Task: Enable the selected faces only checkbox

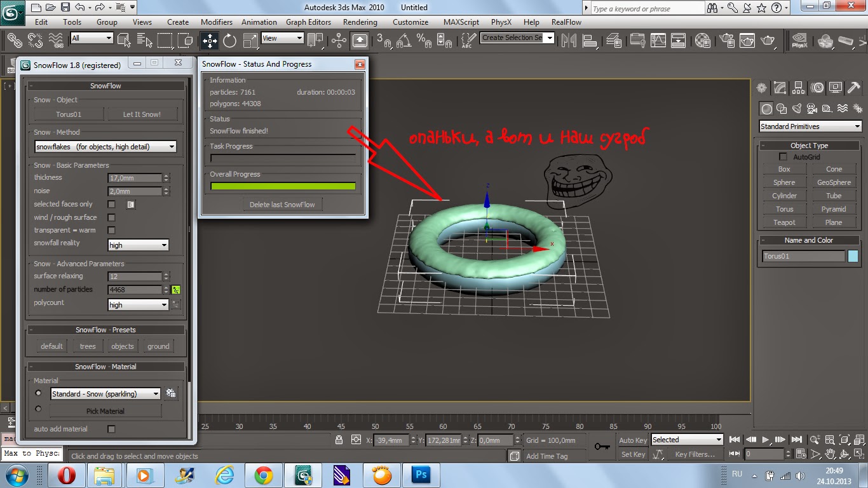Action: (x=112, y=204)
